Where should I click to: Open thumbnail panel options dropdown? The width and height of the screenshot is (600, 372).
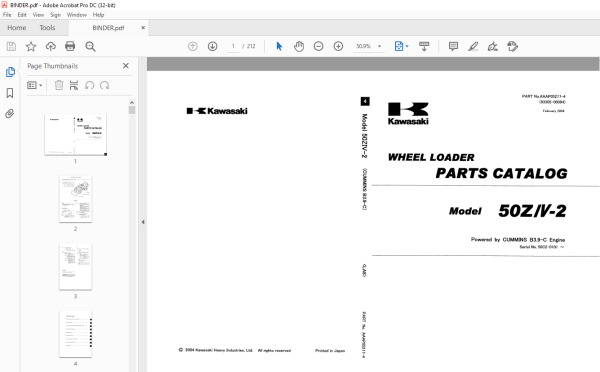34,85
